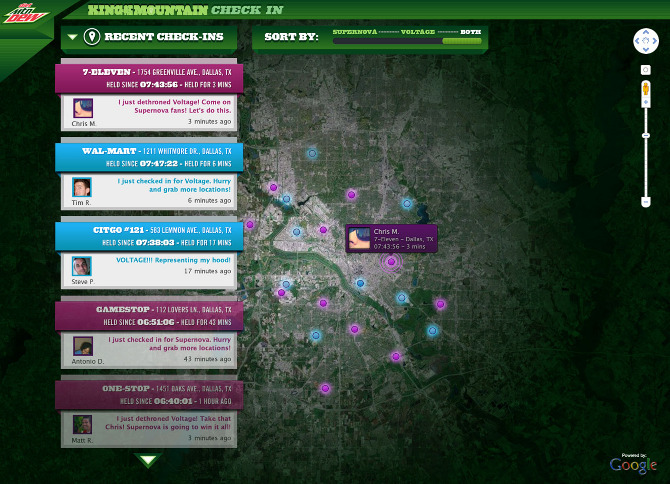Click the center hand icon of the pan control
Viewport: 670px width, 484px height.
click(646, 41)
